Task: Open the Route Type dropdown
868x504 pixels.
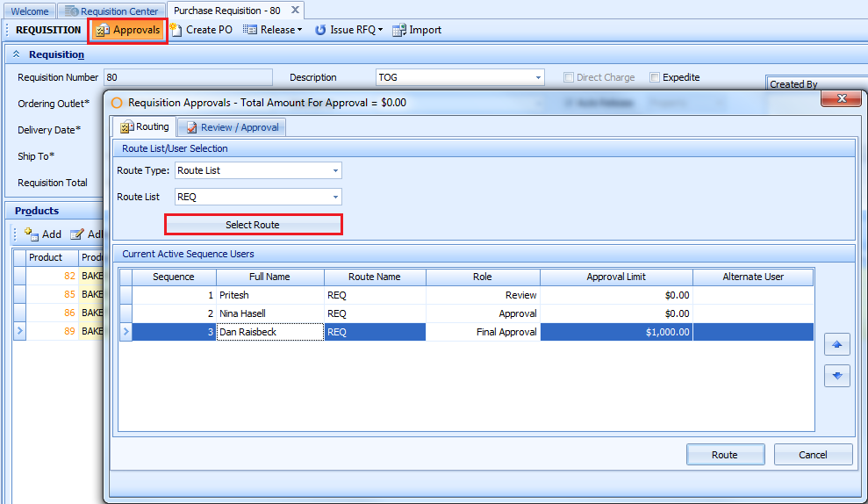Action: click(x=335, y=170)
